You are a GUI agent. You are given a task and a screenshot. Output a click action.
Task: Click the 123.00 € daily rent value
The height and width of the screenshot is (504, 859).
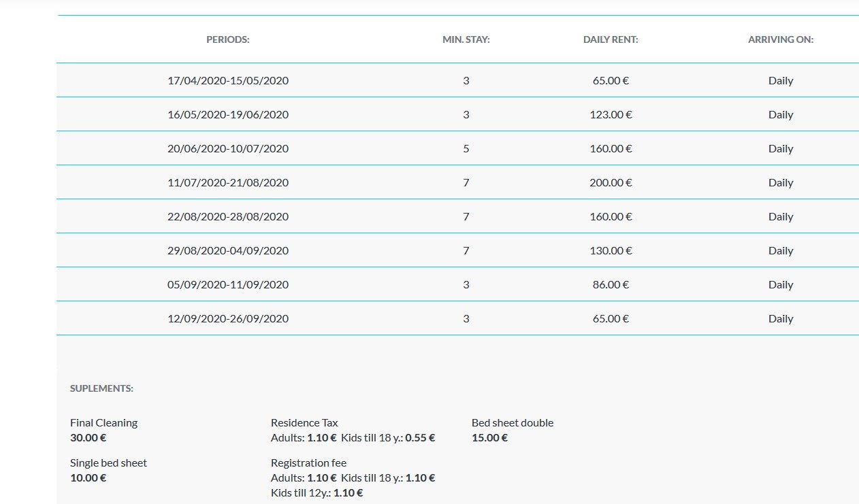(611, 114)
